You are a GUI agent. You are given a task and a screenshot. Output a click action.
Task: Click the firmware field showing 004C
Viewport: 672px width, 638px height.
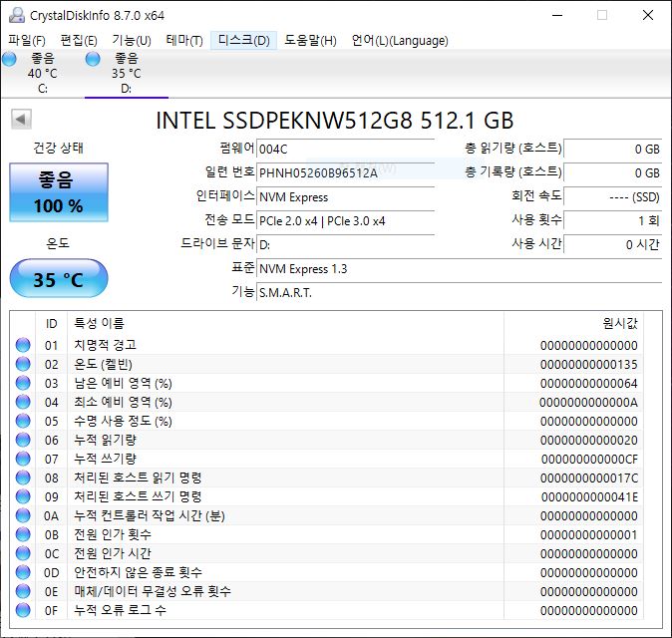click(345, 150)
